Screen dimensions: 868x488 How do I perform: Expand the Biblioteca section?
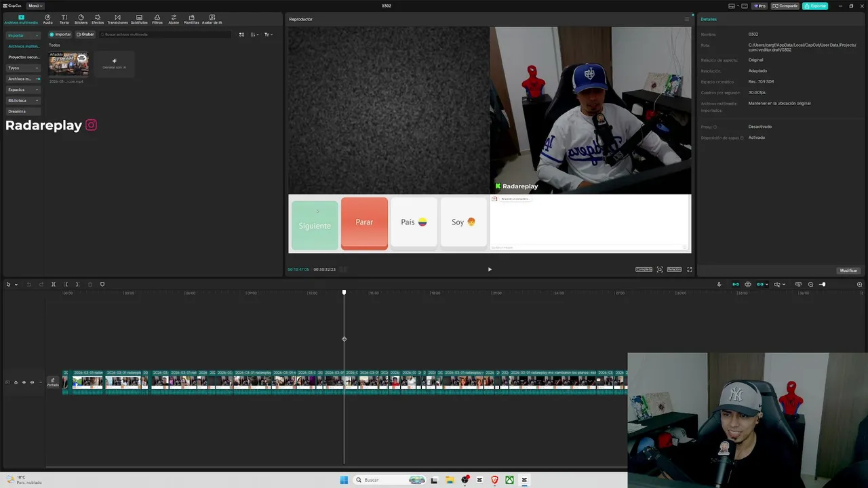click(x=23, y=100)
